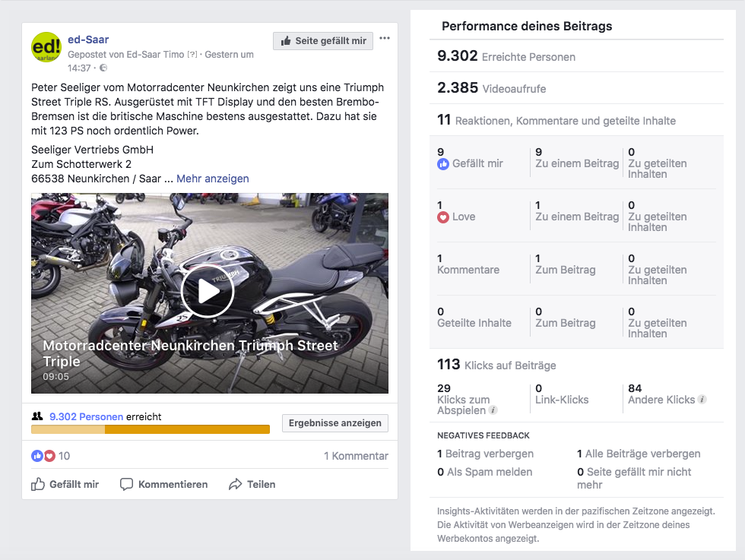Click Kommentieren to write a comment

163,484
